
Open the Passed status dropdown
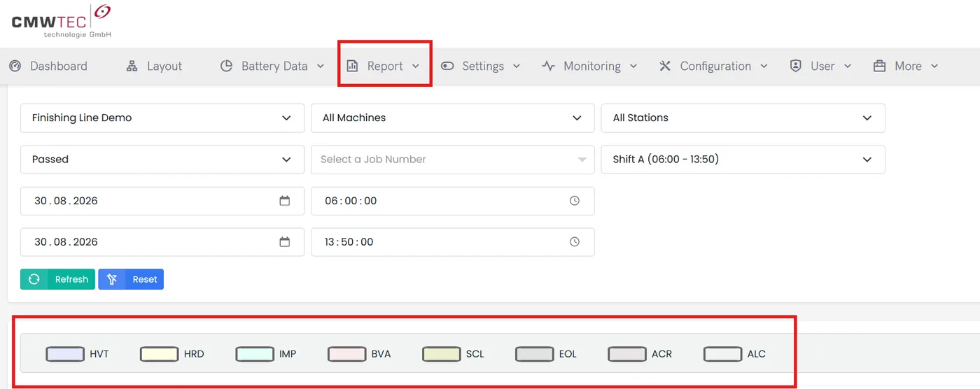162,160
